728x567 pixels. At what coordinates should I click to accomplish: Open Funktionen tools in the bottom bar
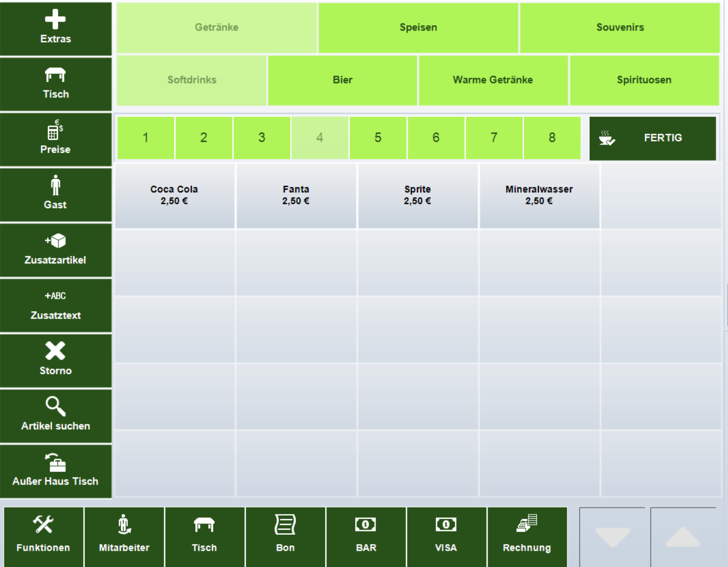coord(44,537)
